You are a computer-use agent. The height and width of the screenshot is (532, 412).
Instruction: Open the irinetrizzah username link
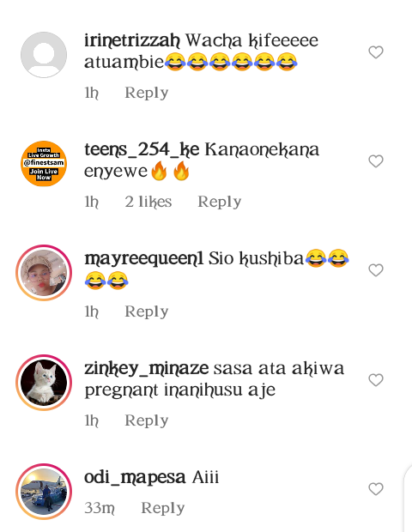(132, 40)
